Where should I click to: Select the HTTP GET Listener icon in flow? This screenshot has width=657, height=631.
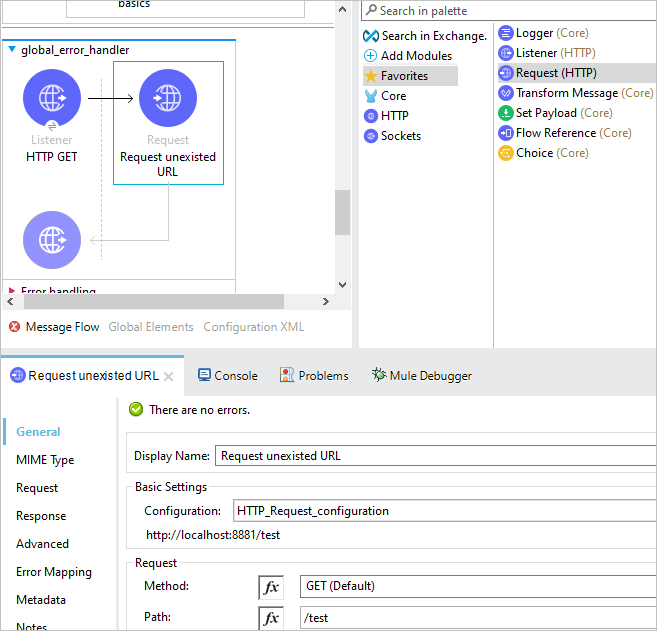tap(52, 98)
